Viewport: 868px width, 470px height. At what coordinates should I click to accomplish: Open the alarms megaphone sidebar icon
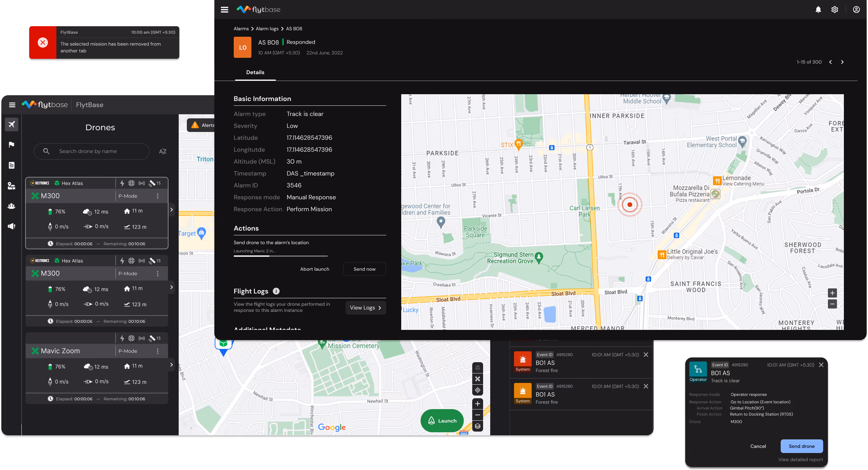(12, 226)
